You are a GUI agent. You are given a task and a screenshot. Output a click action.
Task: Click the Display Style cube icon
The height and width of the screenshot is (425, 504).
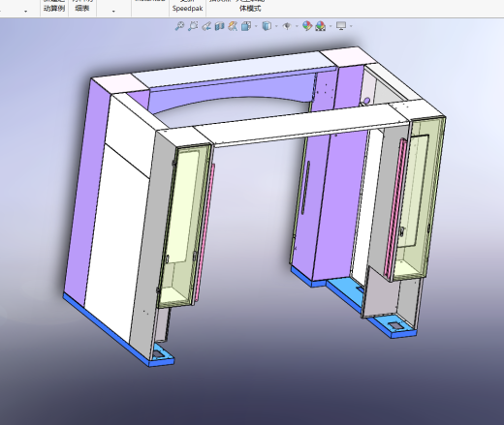(267, 26)
